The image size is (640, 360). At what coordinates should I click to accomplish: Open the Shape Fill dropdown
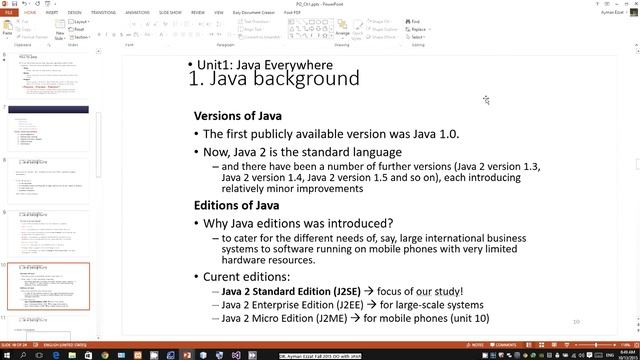tap(379, 21)
